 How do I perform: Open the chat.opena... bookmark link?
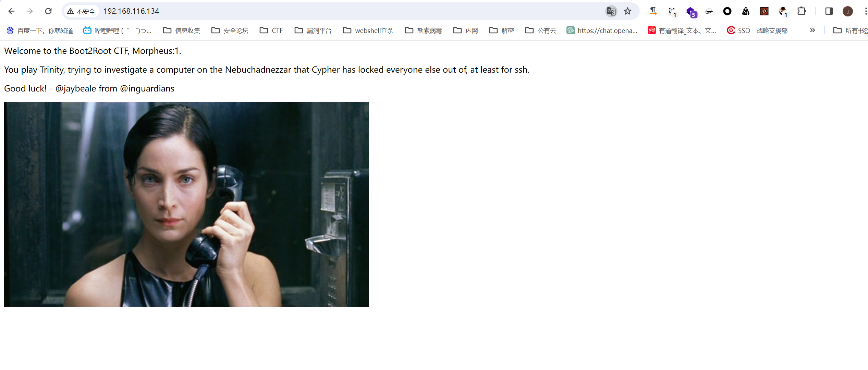pos(602,30)
